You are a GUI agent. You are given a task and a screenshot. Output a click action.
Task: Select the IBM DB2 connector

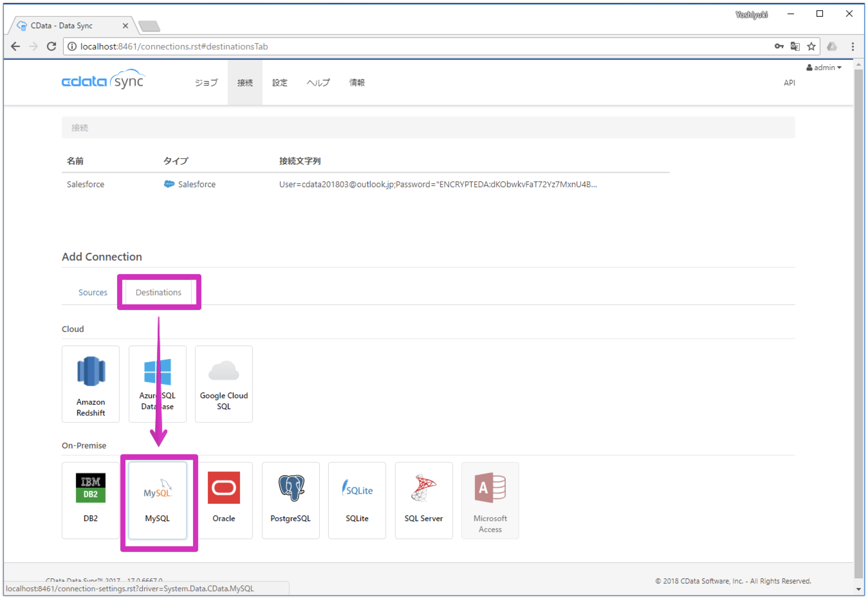point(90,500)
